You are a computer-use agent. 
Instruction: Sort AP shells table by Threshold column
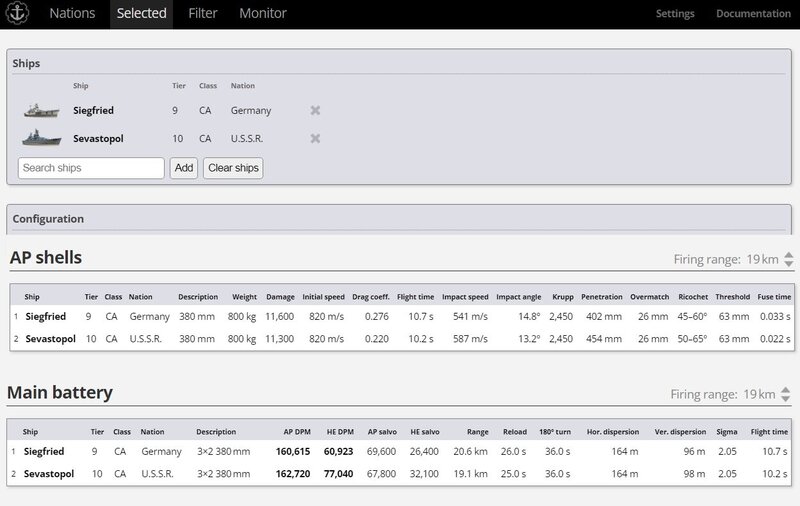pyautogui.click(x=733, y=297)
